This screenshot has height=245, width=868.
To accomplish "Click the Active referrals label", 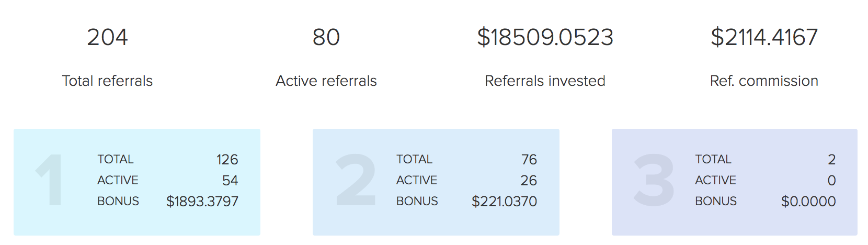I will coord(326,81).
